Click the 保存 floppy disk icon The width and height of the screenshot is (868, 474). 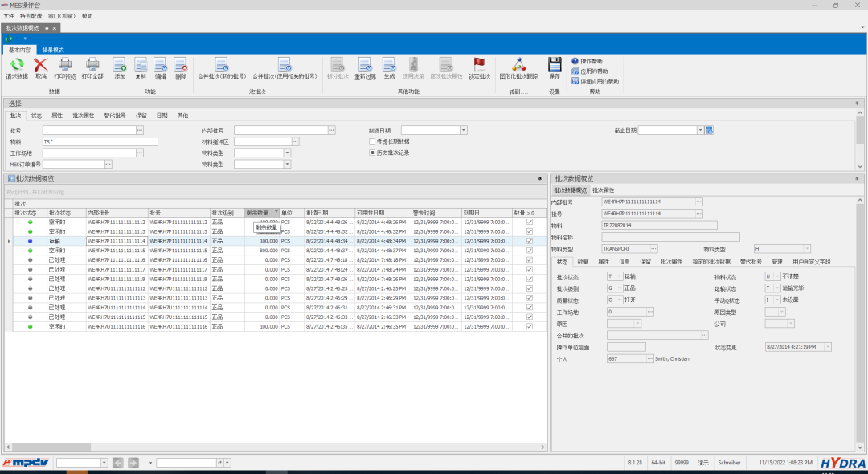click(x=554, y=64)
